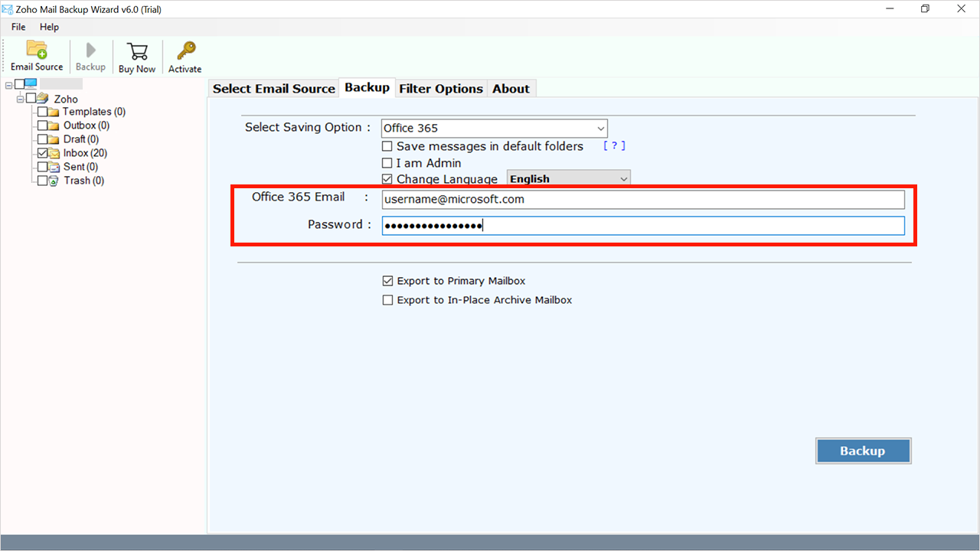Switch to the Backup tab
The width and height of the screenshot is (980, 551).
(367, 87)
